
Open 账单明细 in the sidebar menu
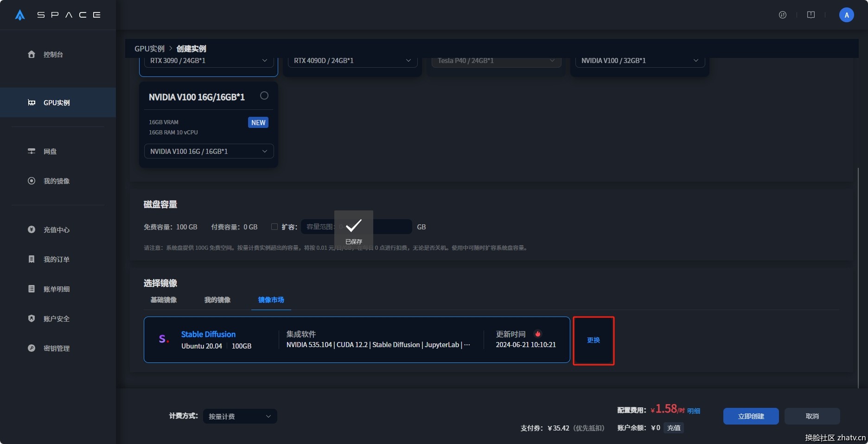pos(57,289)
